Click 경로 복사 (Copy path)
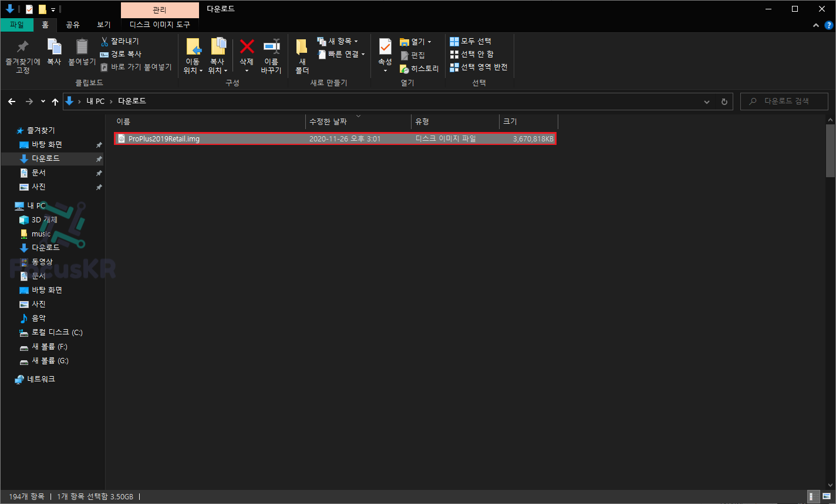 121,54
